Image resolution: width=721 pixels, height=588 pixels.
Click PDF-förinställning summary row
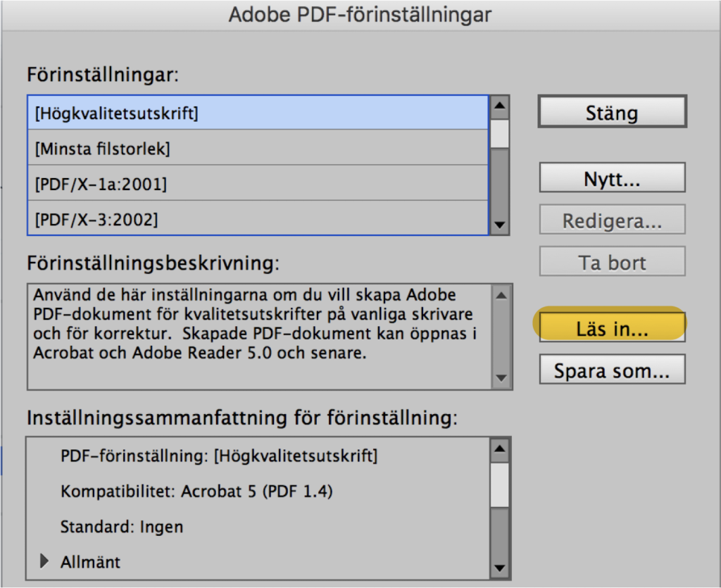click(258, 456)
